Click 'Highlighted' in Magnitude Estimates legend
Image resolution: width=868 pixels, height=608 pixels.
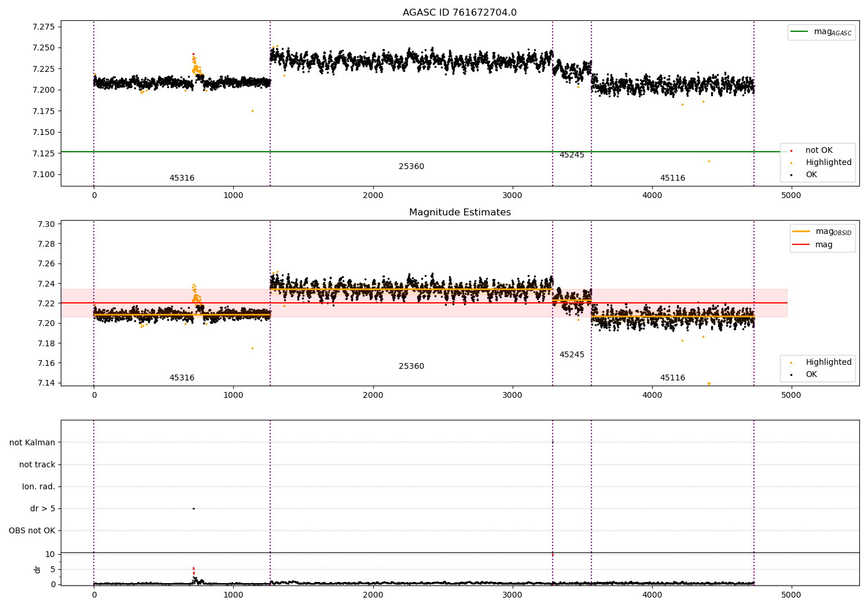821,362
